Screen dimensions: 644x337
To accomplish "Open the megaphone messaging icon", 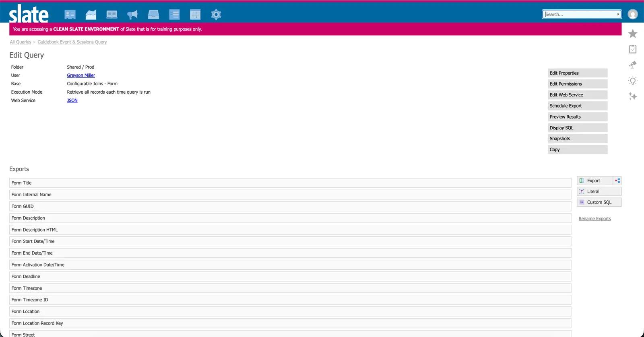I will tap(132, 15).
